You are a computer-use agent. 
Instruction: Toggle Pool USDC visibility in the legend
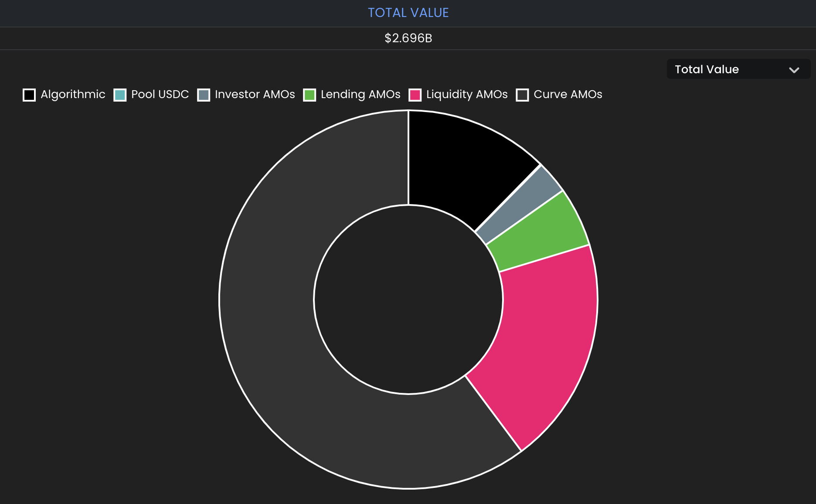pyautogui.click(x=160, y=95)
